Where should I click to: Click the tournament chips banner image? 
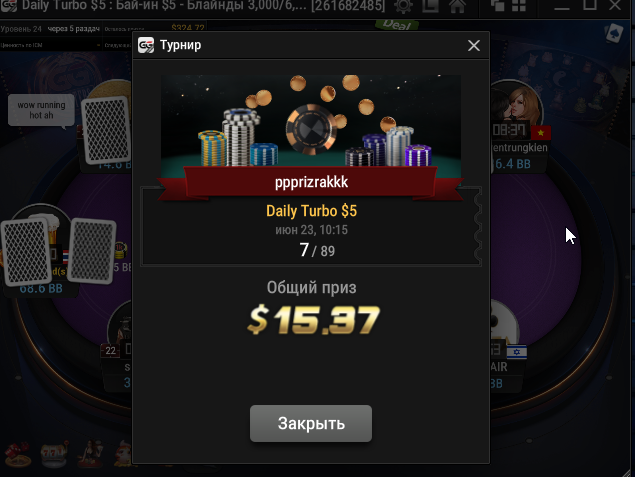point(311,121)
